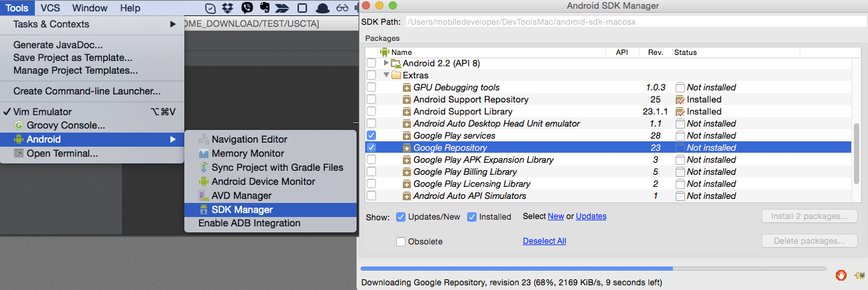Uncheck the Google Repository checkbox
The height and width of the screenshot is (290, 868).
(371, 148)
